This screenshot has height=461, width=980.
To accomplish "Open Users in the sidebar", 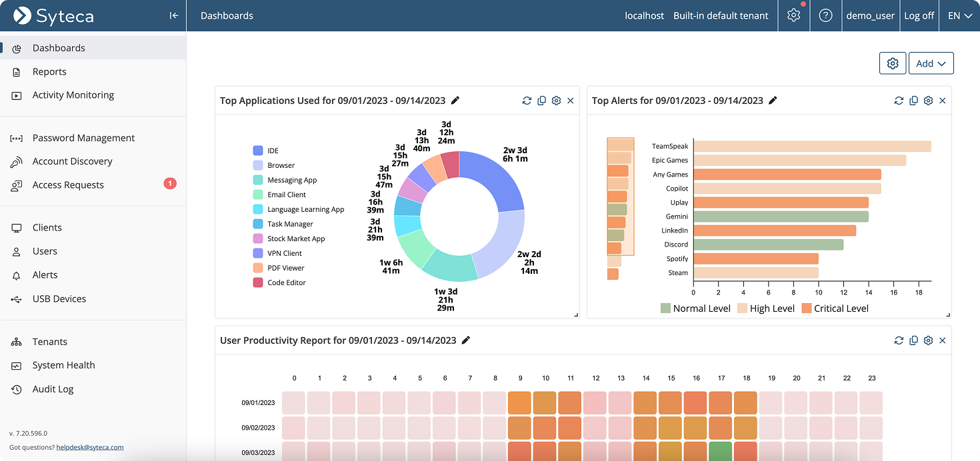I will (x=93, y=251).
